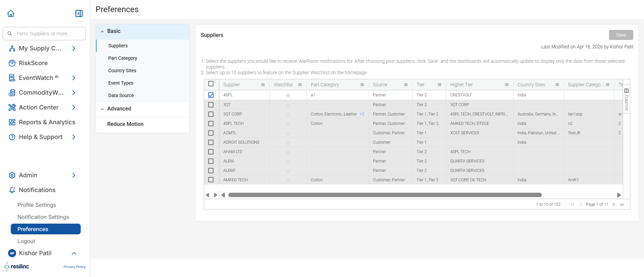Check the 3QT supplier checkbox

tap(211, 105)
